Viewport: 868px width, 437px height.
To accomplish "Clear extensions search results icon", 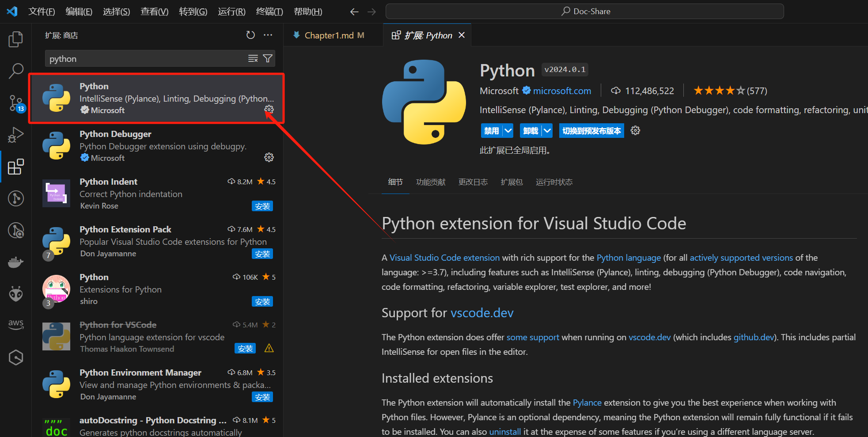I will pyautogui.click(x=253, y=58).
